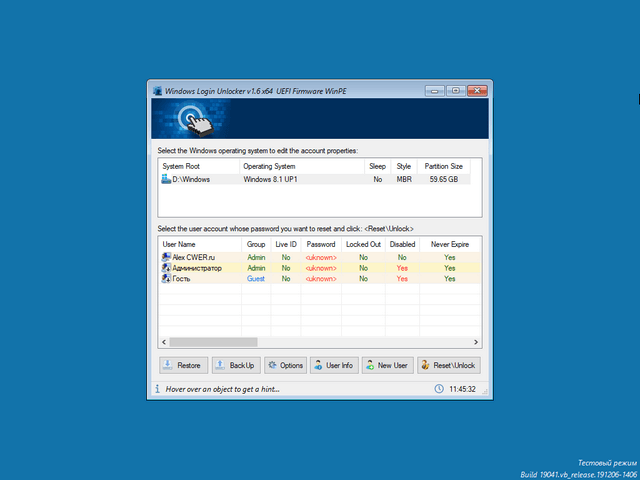640x480 pixels.
Task: Click the Restore button
Action: (183, 365)
